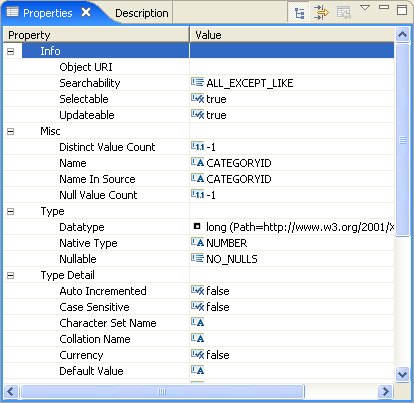This screenshot has height=403, width=414.
Task: Click the string icon next to NUMBER value
Action: 197,242
